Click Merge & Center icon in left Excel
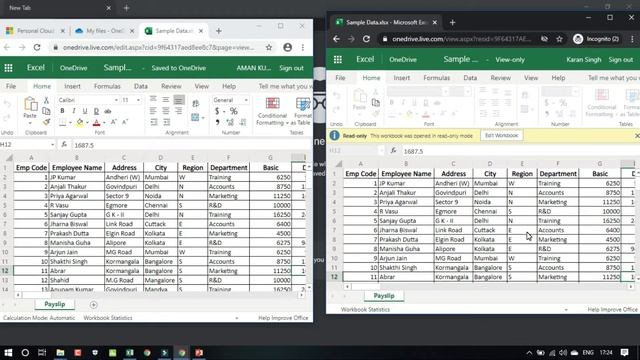This screenshot has width=640, height=360. (x=196, y=118)
